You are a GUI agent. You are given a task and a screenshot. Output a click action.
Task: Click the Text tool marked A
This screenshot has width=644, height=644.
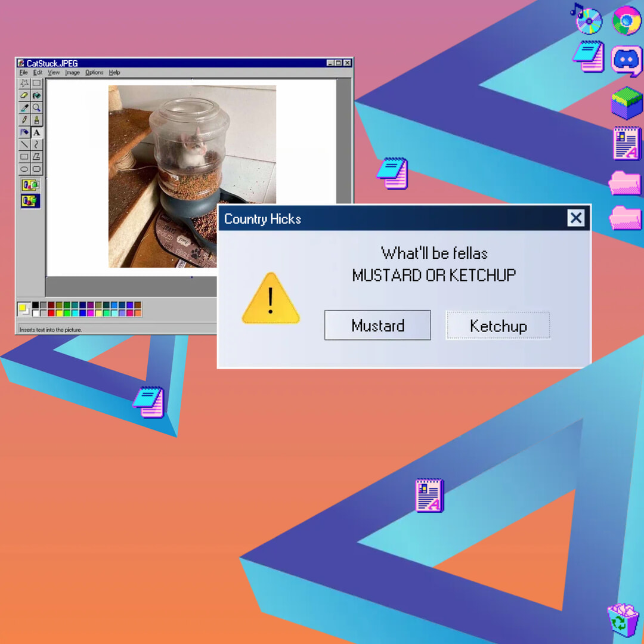pos(36,132)
